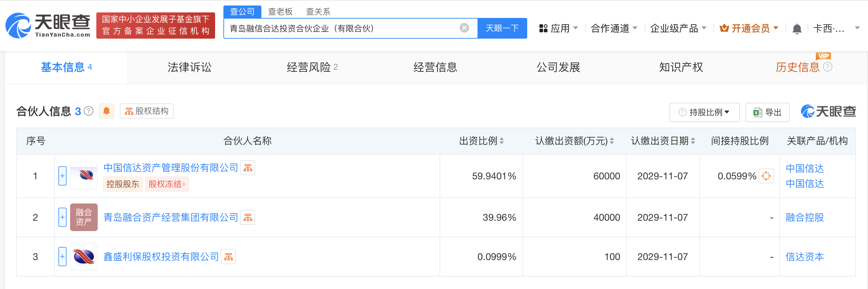Viewport: 868px width, 289px height.
Task: Click the help icon next to 历史信息
Action: tap(828, 67)
